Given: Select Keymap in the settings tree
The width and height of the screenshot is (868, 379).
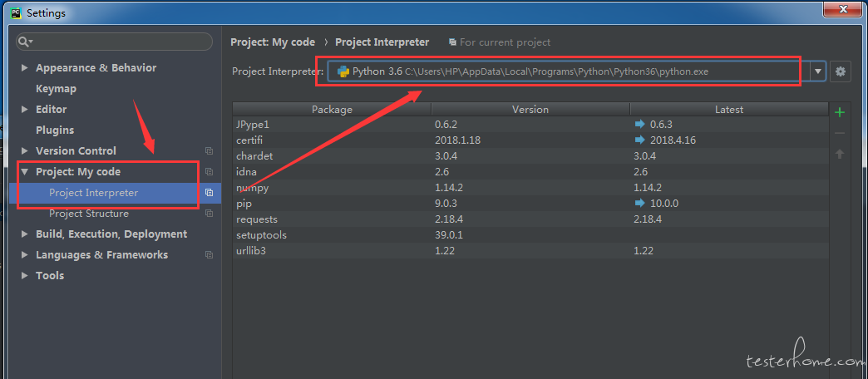Looking at the screenshot, I should [x=56, y=89].
